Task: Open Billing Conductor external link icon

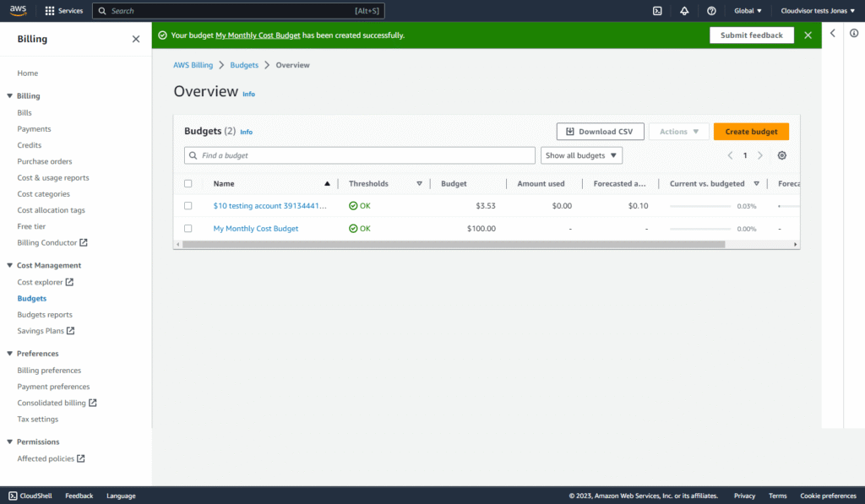Action: click(x=84, y=242)
